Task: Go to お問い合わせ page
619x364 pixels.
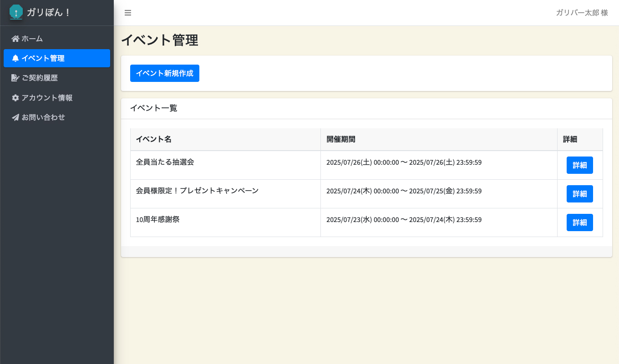Action: (x=43, y=117)
